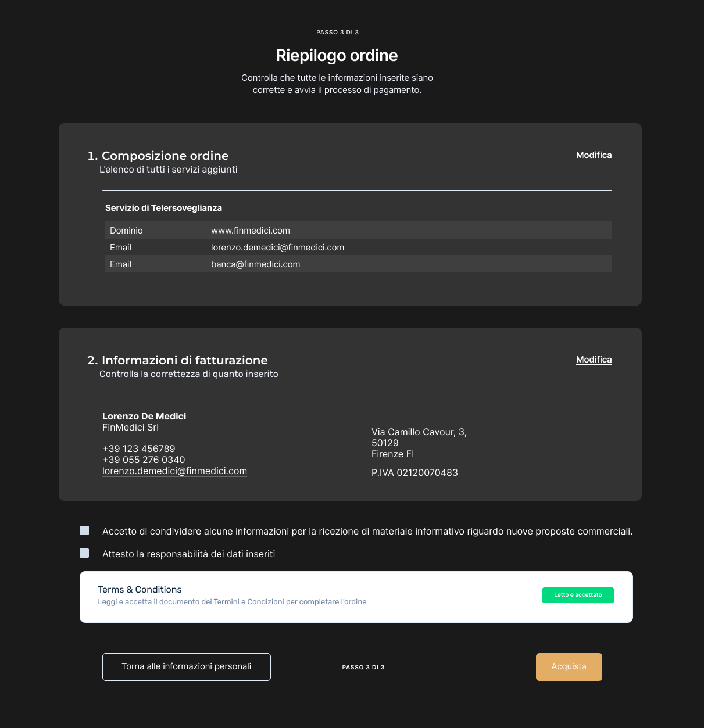This screenshot has width=704, height=728.
Task: Click Modifica link for Informazioni di fatturazione
Action: pos(594,360)
